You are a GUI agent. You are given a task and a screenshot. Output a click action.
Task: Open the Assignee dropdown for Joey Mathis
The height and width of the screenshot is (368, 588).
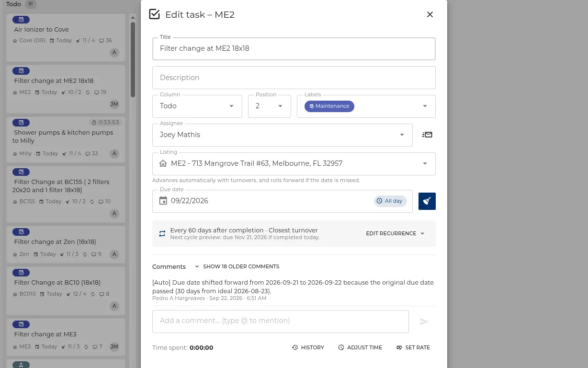(x=283, y=135)
